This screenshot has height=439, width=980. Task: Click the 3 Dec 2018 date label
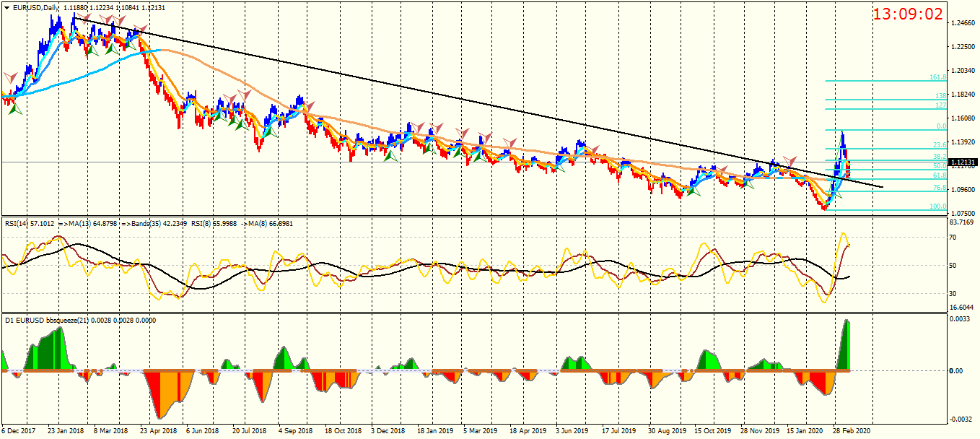point(388,431)
